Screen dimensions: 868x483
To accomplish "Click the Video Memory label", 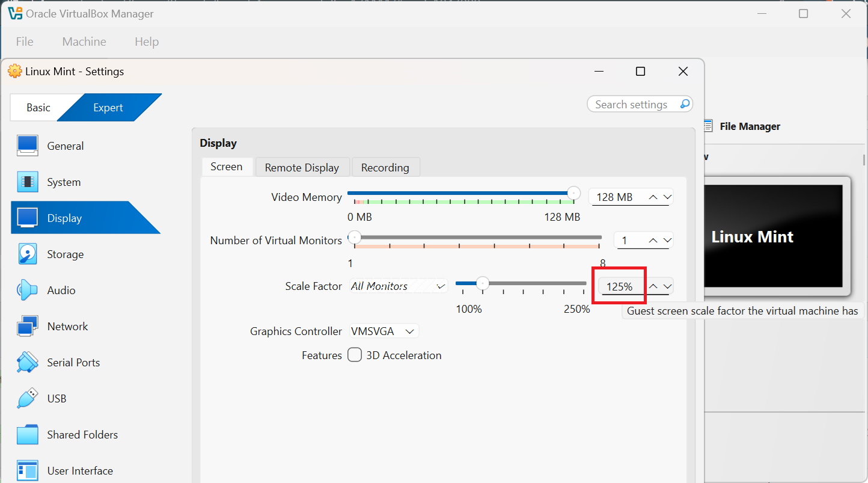I will [307, 197].
